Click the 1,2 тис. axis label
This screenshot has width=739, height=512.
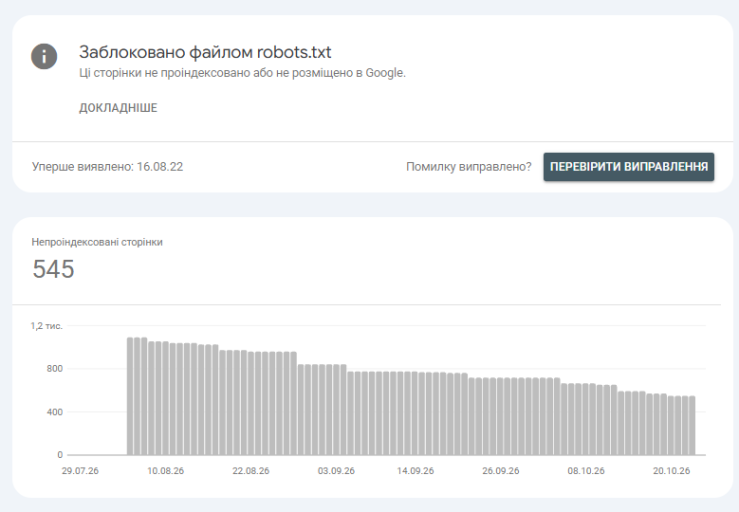click(x=46, y=326)
